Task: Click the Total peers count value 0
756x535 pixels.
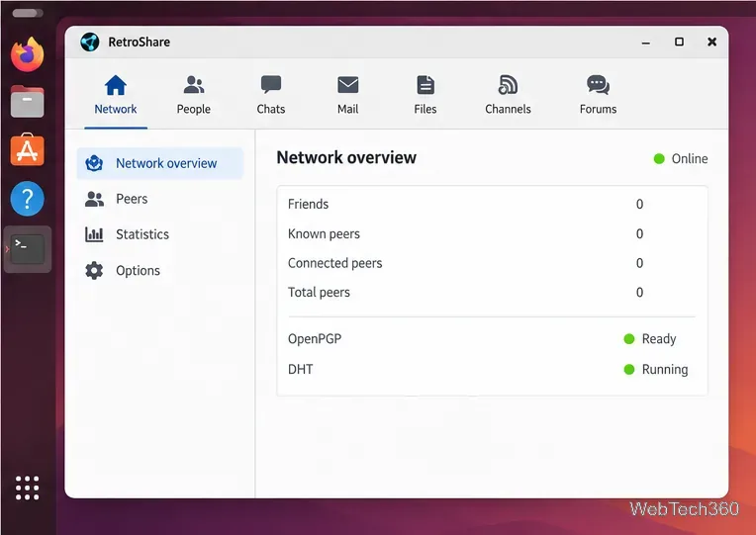Action: coord(639,293)
